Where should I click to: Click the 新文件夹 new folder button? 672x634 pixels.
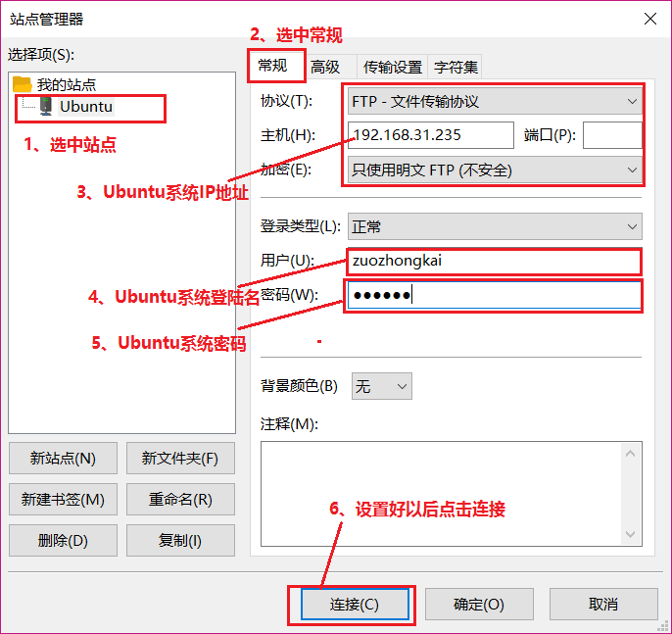coord(180,458)
